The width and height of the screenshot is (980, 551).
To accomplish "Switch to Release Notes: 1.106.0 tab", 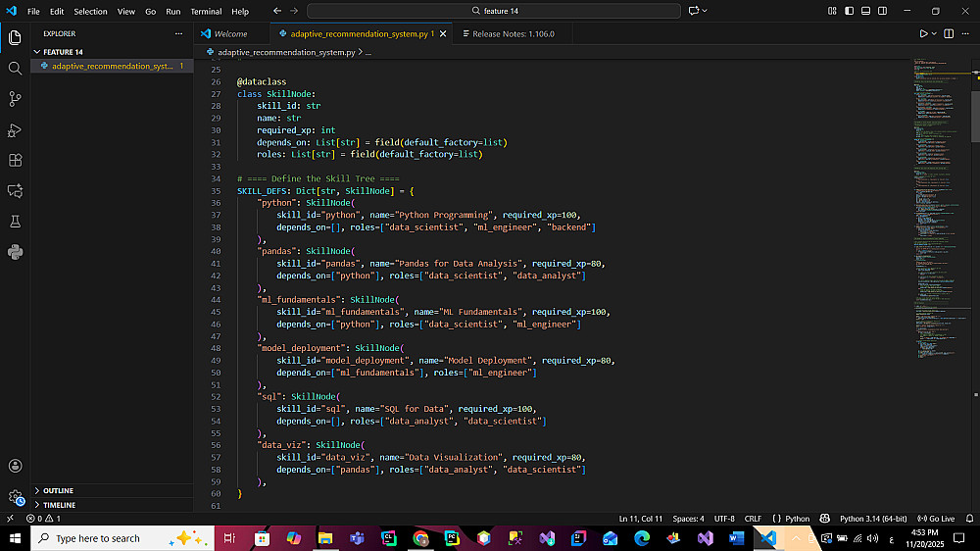I will [513, 33].
